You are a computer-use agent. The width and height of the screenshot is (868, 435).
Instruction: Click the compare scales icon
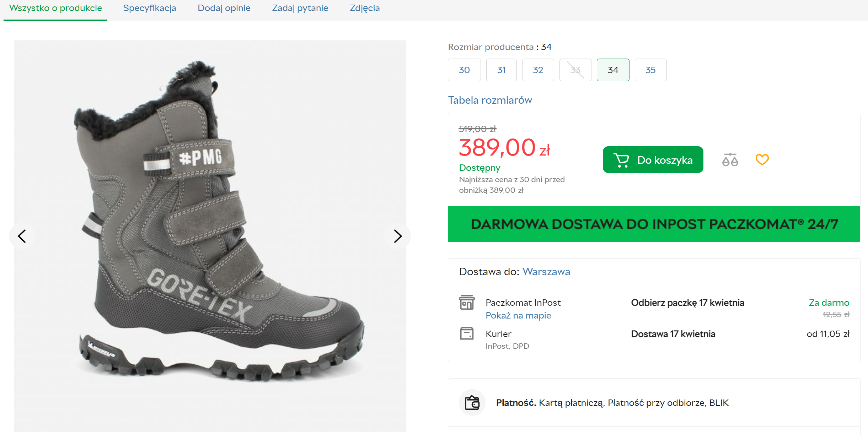click(x=730, y=160)
